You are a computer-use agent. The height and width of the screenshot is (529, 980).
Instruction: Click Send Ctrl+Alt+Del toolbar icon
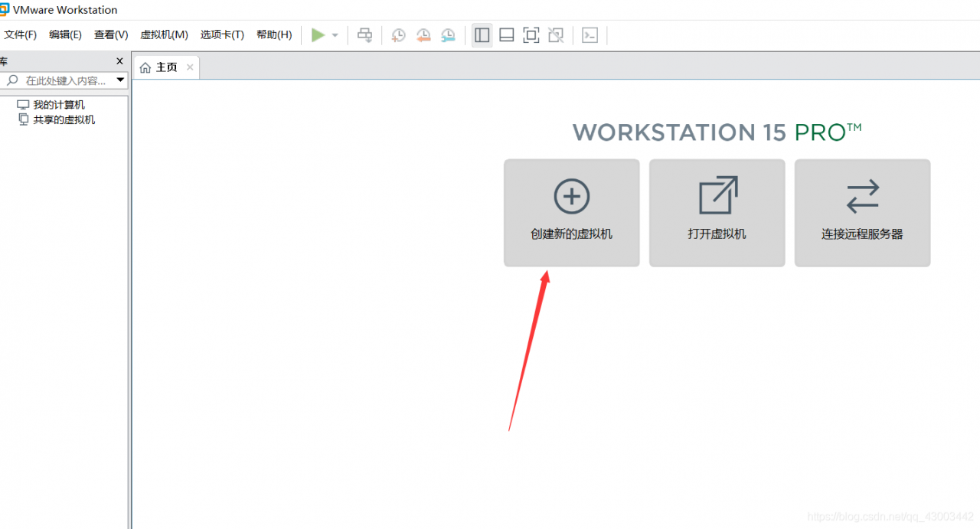[x=365, y=35]
